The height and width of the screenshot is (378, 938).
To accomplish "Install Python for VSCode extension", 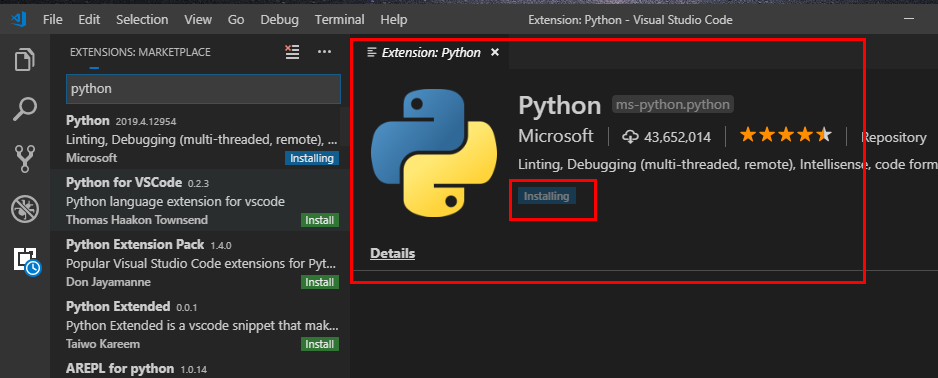I will (x=319, y=220).
